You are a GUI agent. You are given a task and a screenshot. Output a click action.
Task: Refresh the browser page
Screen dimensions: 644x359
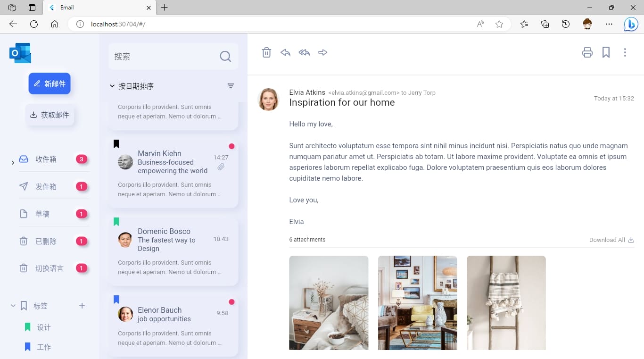point(34,24)
